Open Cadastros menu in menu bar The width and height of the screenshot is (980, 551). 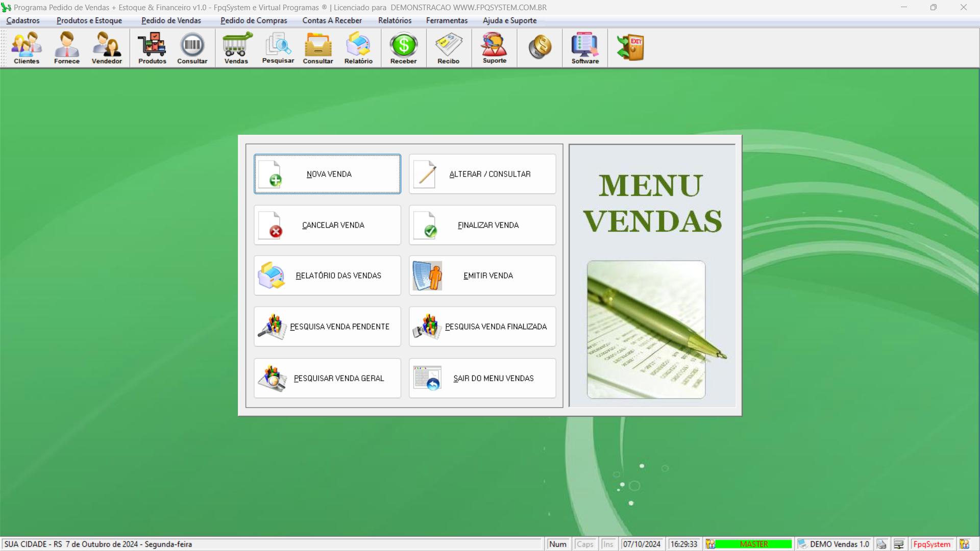point(22,20)
